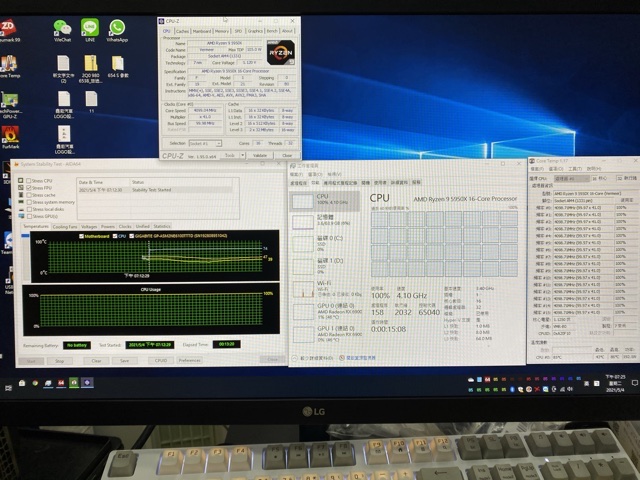
Task: Open the AIDA64 taskbar icon with 64
Action: click(x=61, y=383)
